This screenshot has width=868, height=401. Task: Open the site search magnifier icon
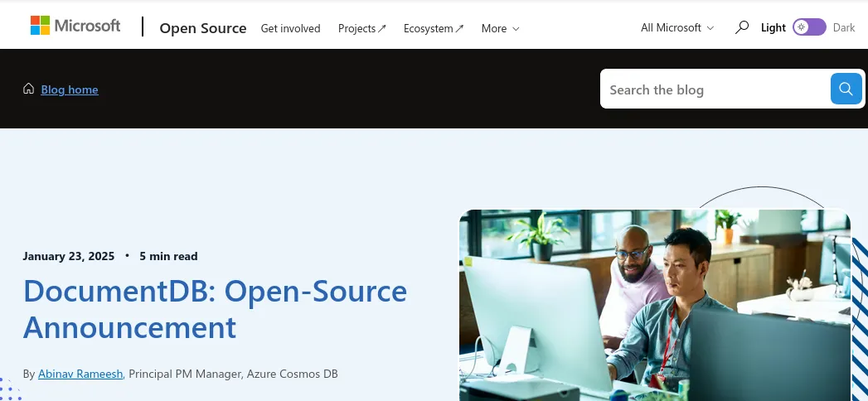(x=742, y=27)
